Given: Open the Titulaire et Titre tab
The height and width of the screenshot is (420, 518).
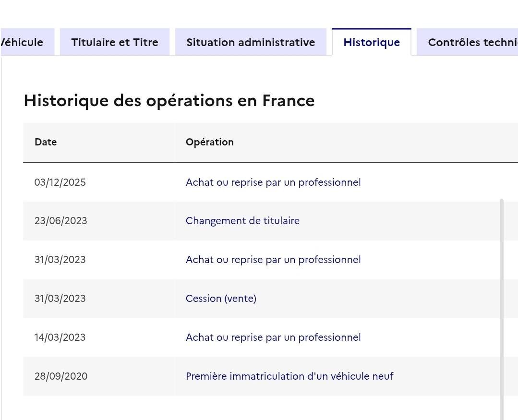Looking at the screenshot, I should click(114, 42).
